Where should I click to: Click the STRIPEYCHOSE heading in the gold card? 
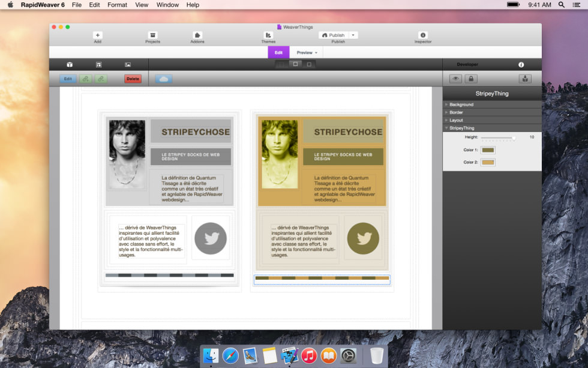coord(348,132)
